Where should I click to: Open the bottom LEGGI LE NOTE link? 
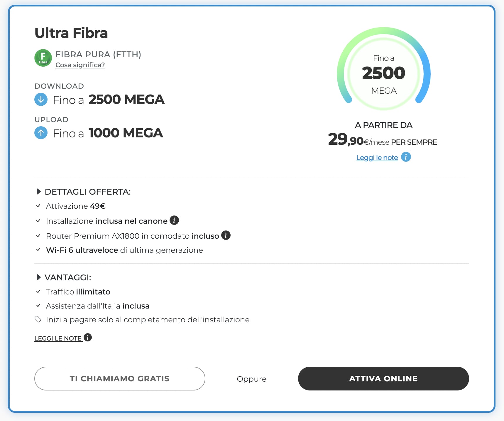(58, 338)
